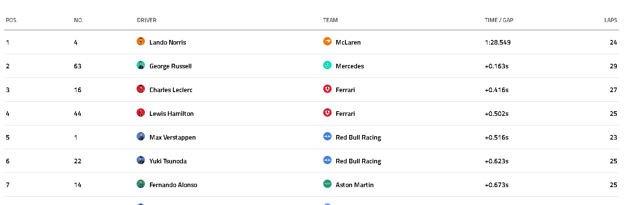Click Lando Norris driver avatar icon
This screenshot has width=644, height=205.
(x=141, y=41)
